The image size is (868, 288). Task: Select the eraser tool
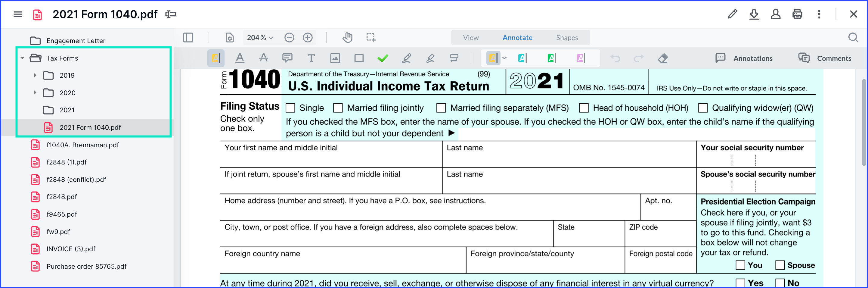(662, 58)
